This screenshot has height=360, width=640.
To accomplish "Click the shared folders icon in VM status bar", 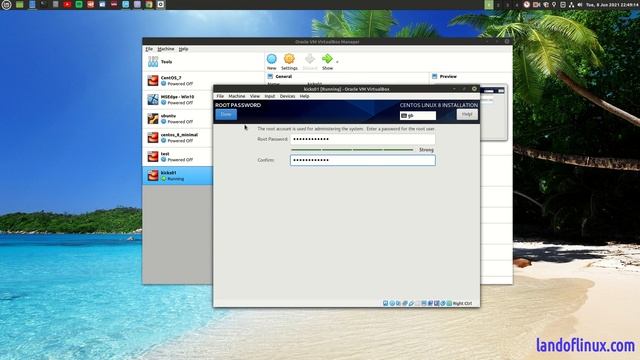I will (418, 303).
